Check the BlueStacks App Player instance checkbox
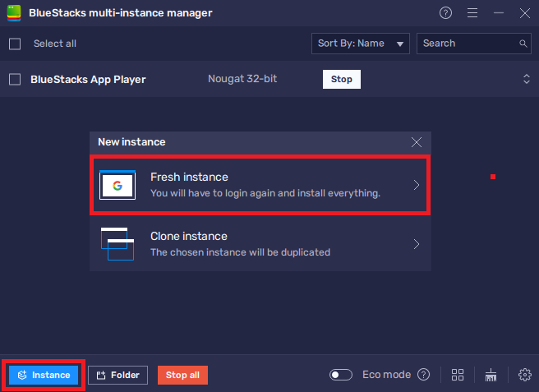This screenshot has height=392, width=539. click(15, 80)
